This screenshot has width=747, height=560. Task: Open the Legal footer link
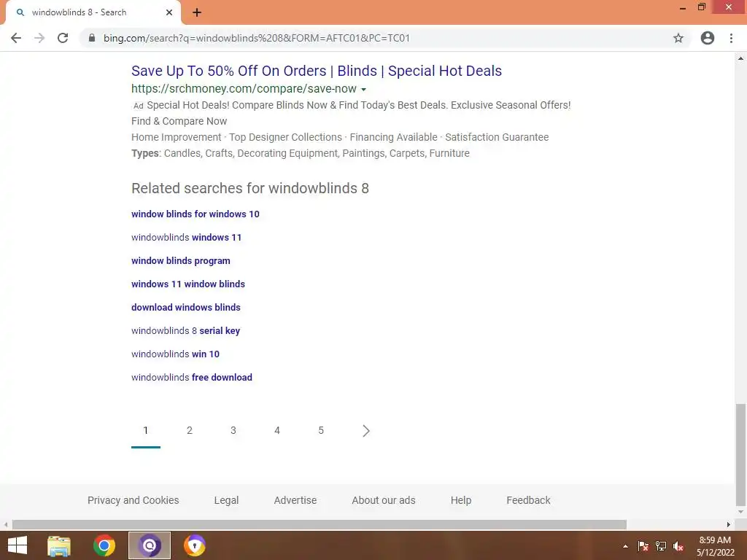pyautogui.click(x=226, y=500)
